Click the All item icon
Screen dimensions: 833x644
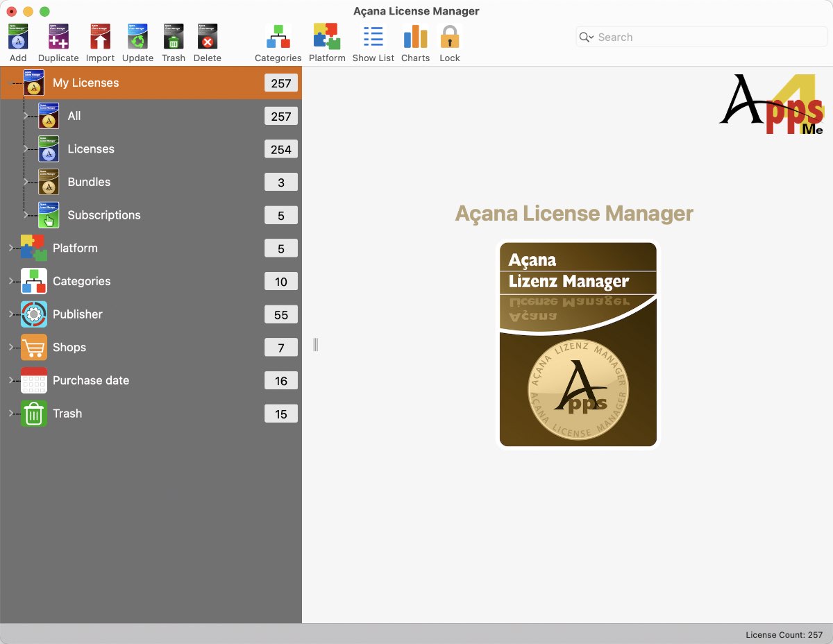pos(49,116)
